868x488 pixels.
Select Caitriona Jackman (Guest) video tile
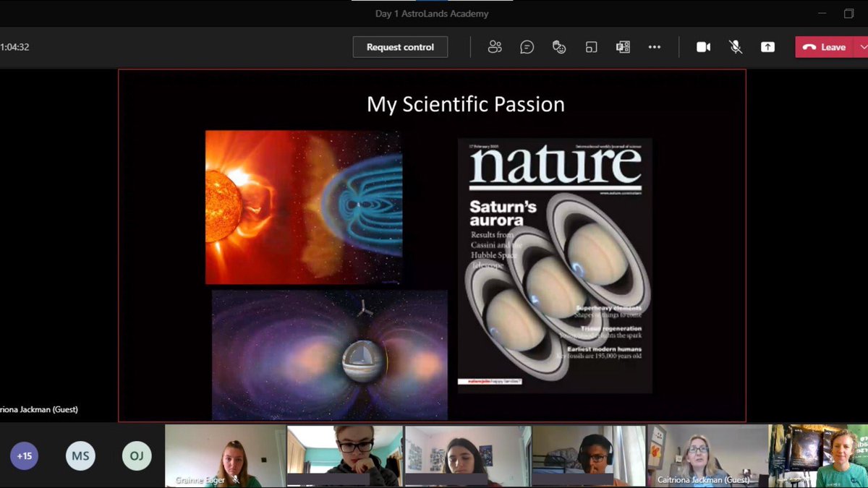(707, 456)
